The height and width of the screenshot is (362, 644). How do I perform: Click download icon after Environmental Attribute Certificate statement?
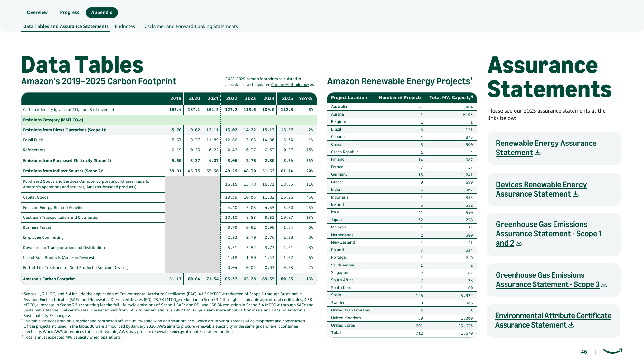[x=571, y=325]
